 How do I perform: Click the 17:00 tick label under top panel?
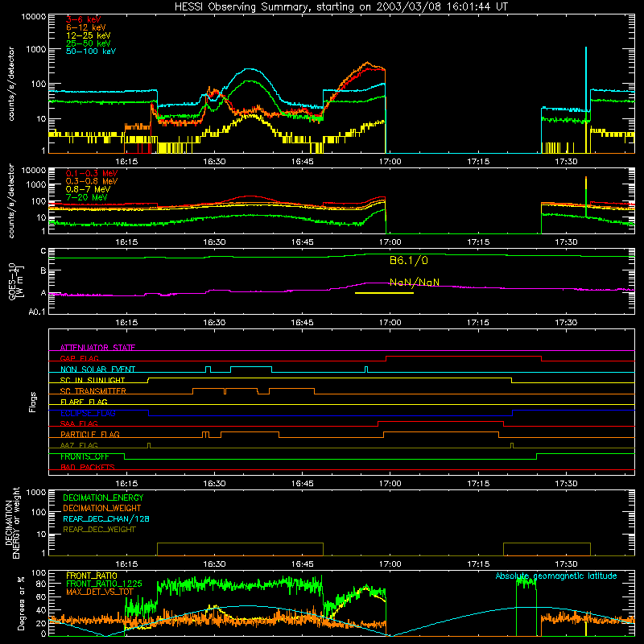click(x=390, y=162)
